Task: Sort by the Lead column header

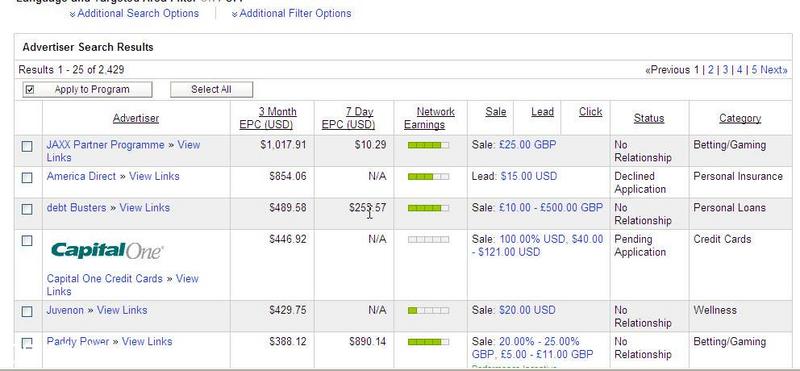Action: click(x=542, y=112)
